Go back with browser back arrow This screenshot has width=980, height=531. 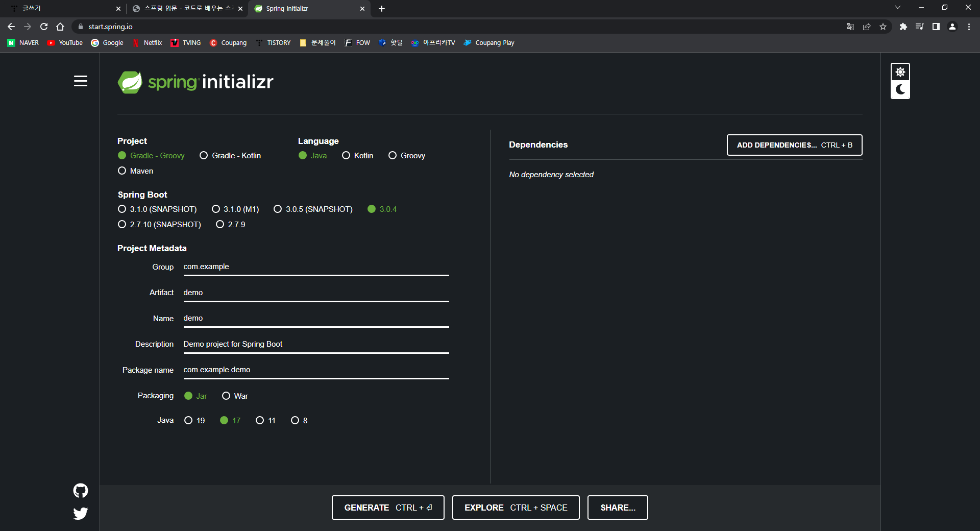(x=11, y=27)
